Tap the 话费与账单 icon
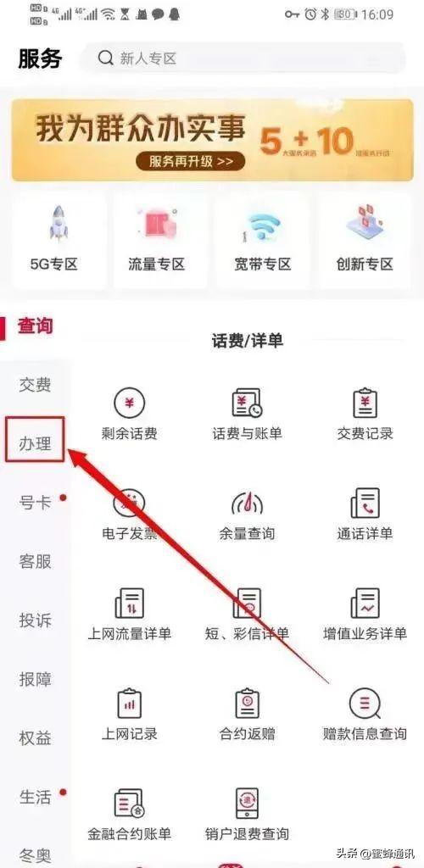The image size is (424, 868). click(247, 403)
